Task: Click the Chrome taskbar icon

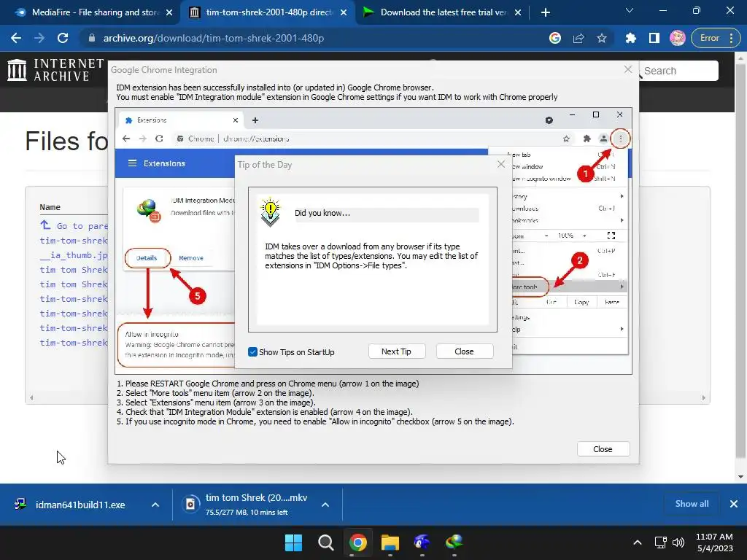Action: 357,542
